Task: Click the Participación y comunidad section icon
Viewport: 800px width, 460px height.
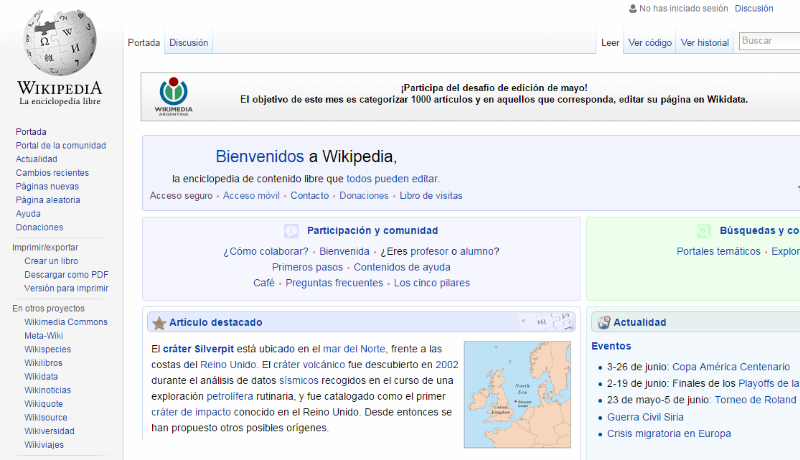Action: click(x=291, y=230)
